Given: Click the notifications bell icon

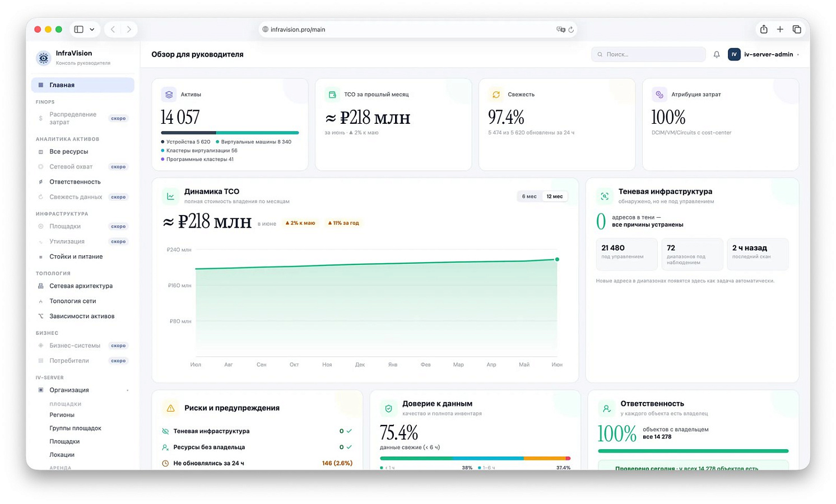Looking at the screenshot, I should pos(716,54).
